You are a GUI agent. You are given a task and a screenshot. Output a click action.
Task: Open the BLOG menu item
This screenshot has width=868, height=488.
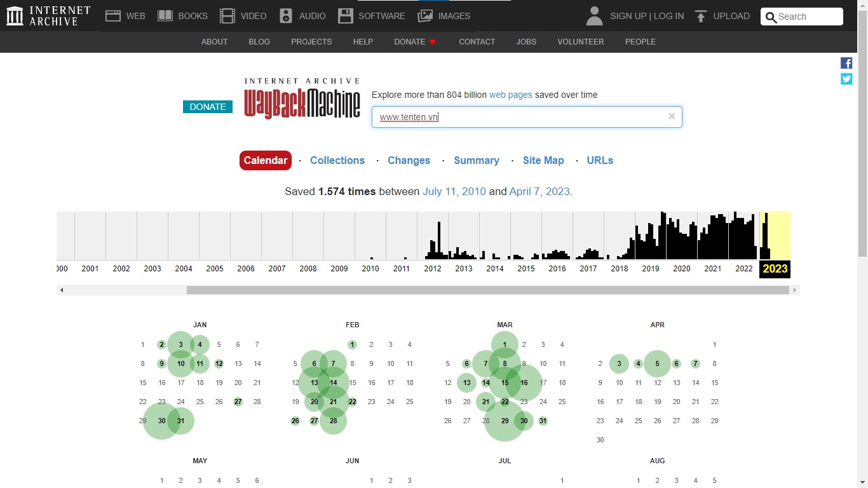pos(259,42)
